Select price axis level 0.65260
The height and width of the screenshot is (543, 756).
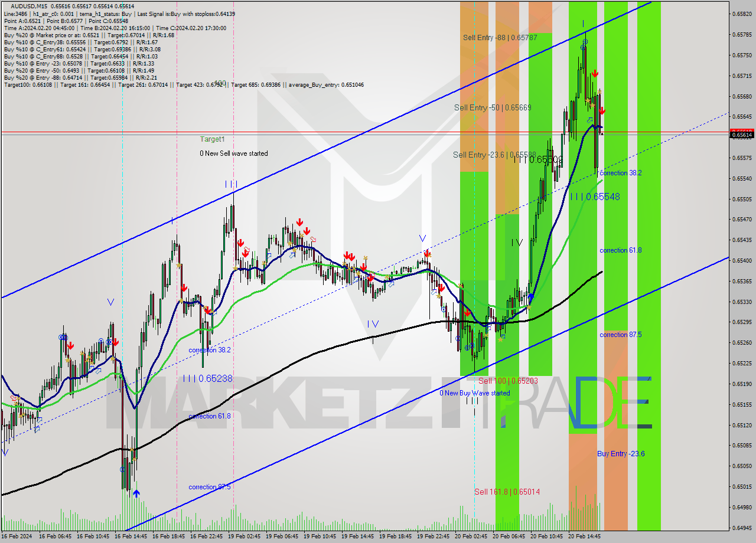tap(742, 342)
